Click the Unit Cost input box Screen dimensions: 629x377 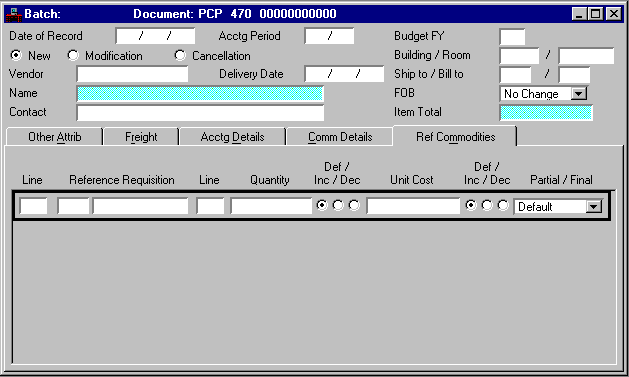tap(413, 206)
